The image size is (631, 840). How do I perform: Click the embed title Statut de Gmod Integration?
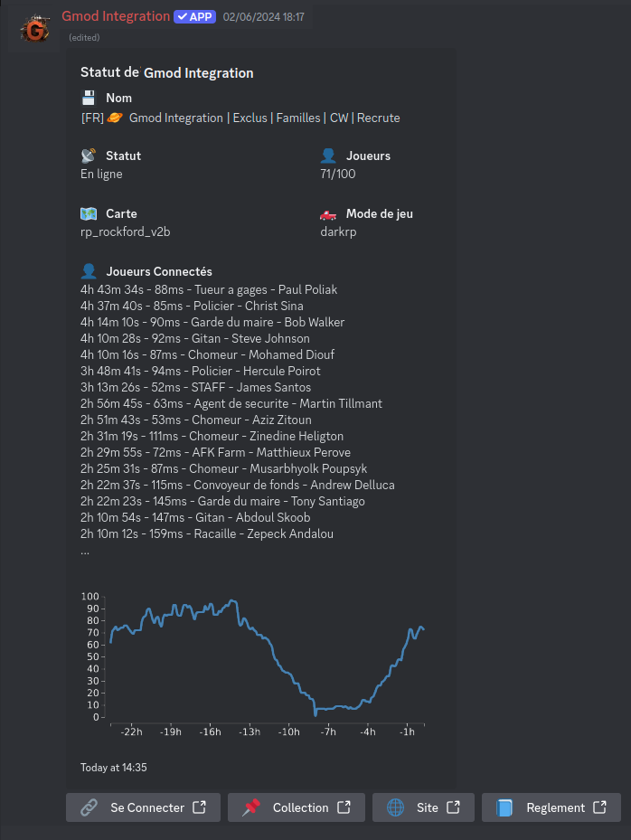click(167, 72)
